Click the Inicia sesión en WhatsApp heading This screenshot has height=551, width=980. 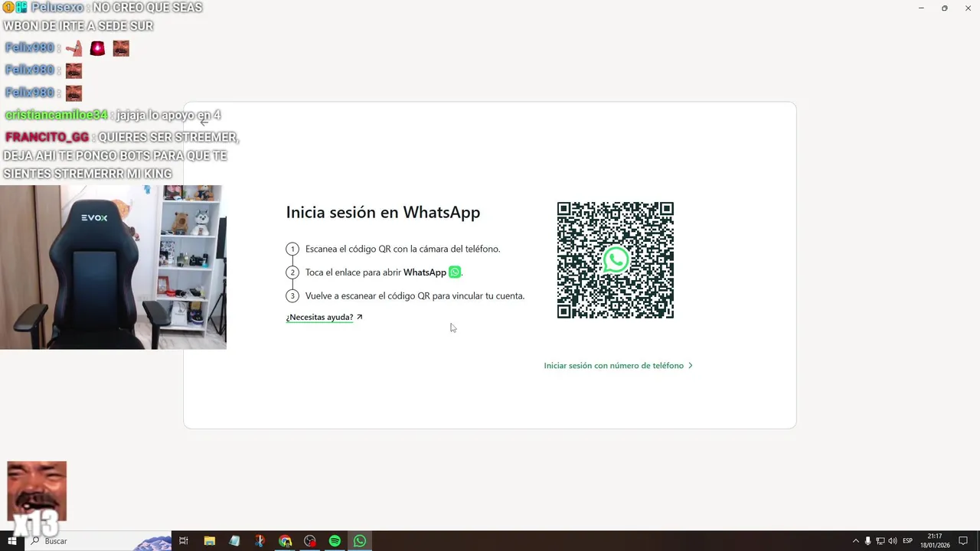click(383, 213)
